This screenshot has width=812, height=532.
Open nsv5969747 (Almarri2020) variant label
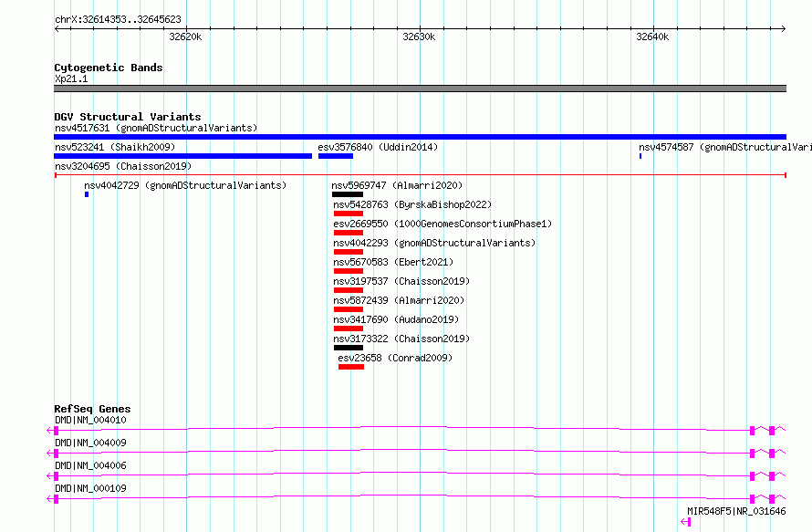pyautogui.click(x=397, y=185)
